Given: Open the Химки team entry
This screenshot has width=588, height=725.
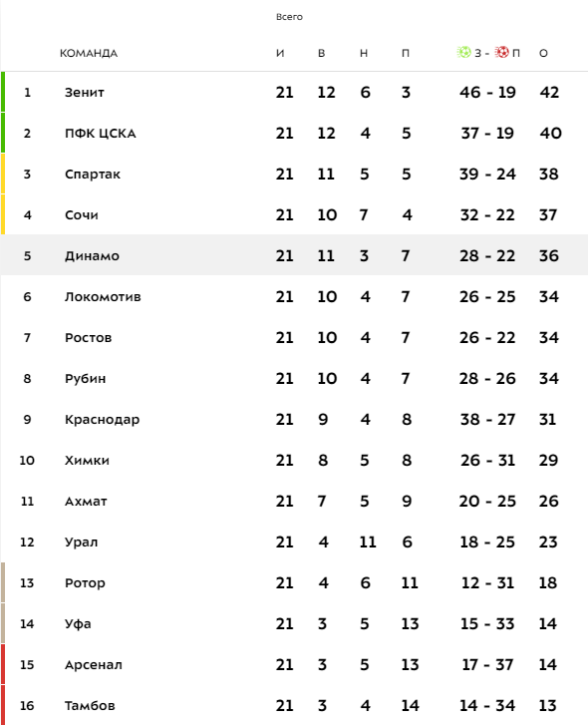Looking at the screenshot, I should tap(87, 461).
